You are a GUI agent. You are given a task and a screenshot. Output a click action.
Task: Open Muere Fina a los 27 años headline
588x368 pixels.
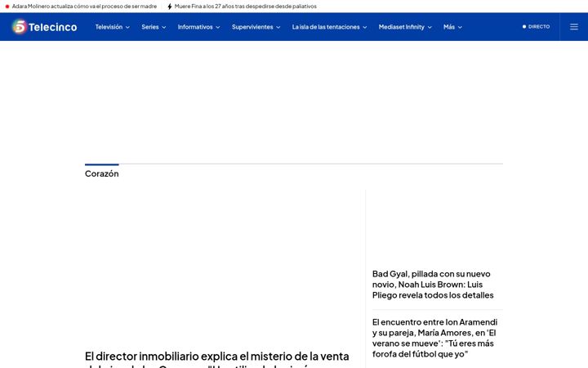coord(245,7)
